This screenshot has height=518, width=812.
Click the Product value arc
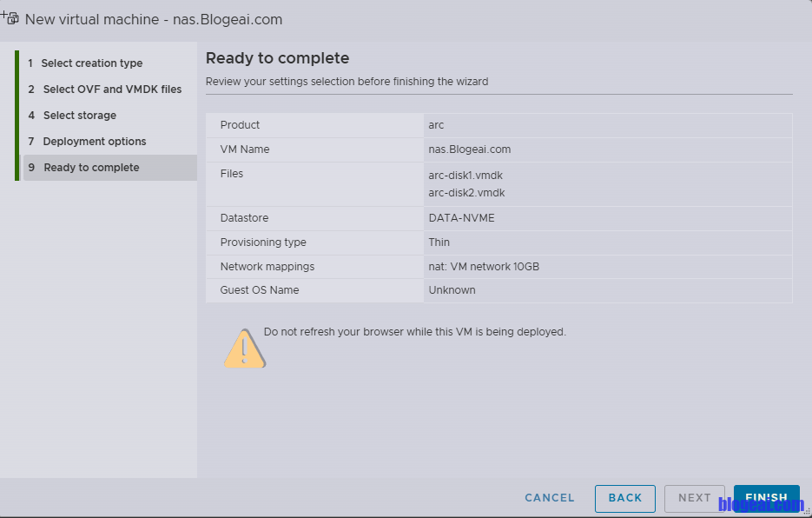point(436,125)
